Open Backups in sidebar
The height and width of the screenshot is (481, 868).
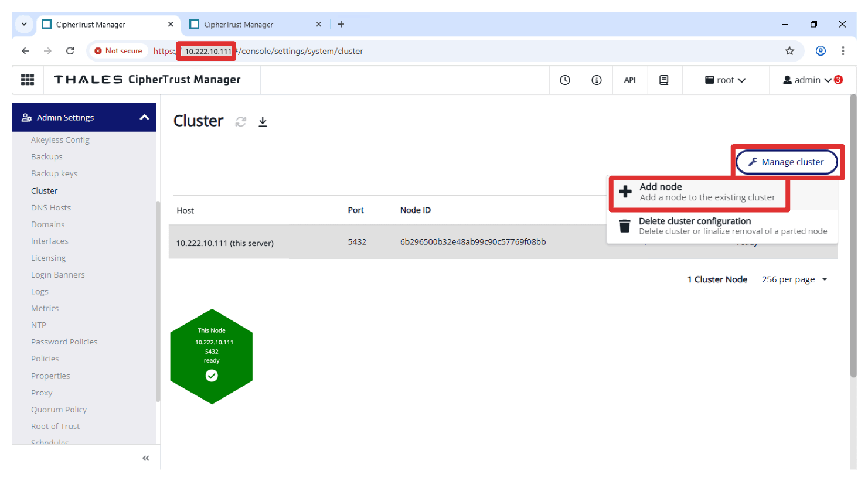point(47,157)
